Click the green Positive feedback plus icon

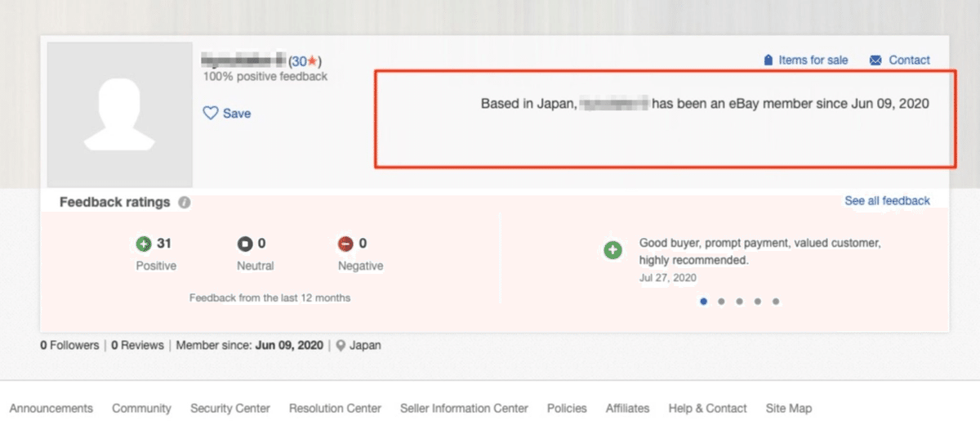[x=144, y=244]
